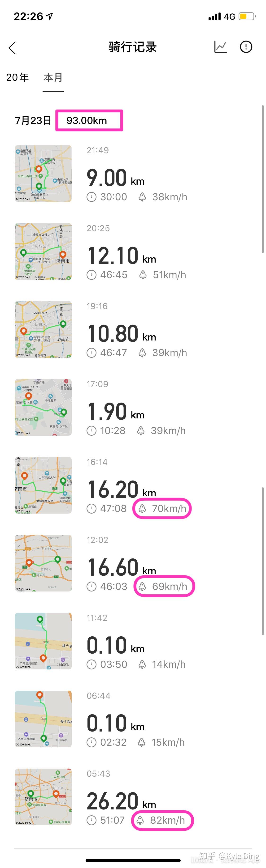266x868 pixels.
Task: Open the statistics chart icon
Action: pos(220,47)
